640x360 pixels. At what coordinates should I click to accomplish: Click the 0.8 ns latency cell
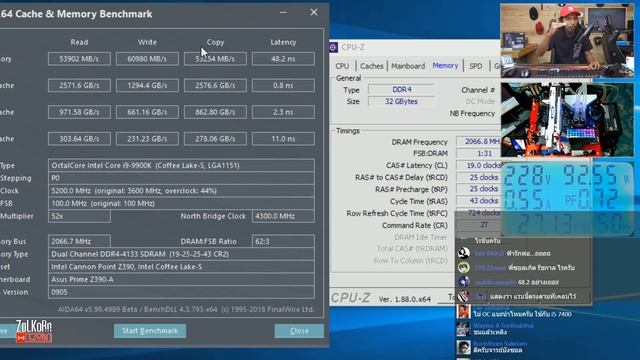point(283,85)
